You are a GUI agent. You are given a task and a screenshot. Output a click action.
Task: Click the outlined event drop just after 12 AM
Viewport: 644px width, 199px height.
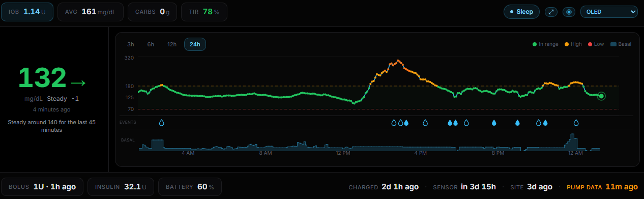tap(576, 123)
